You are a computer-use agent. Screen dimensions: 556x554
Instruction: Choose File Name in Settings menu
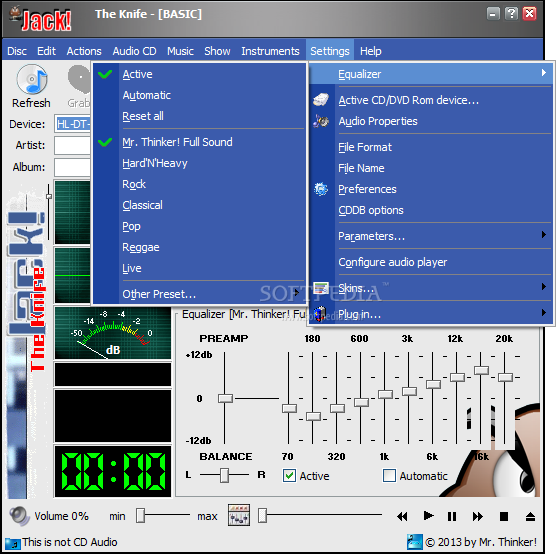(430, 168)
